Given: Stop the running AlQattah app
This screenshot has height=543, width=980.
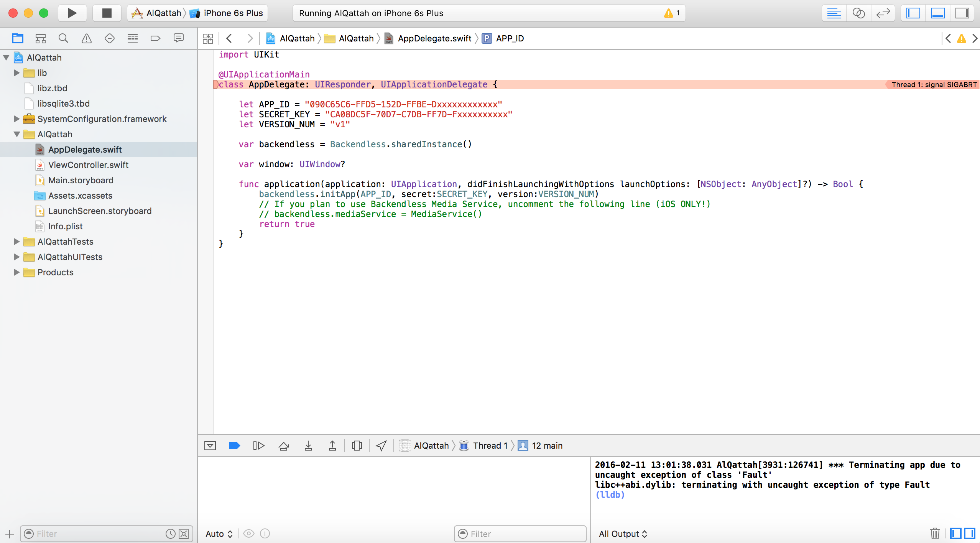Looking at the screenshot, I should (107, 13).
